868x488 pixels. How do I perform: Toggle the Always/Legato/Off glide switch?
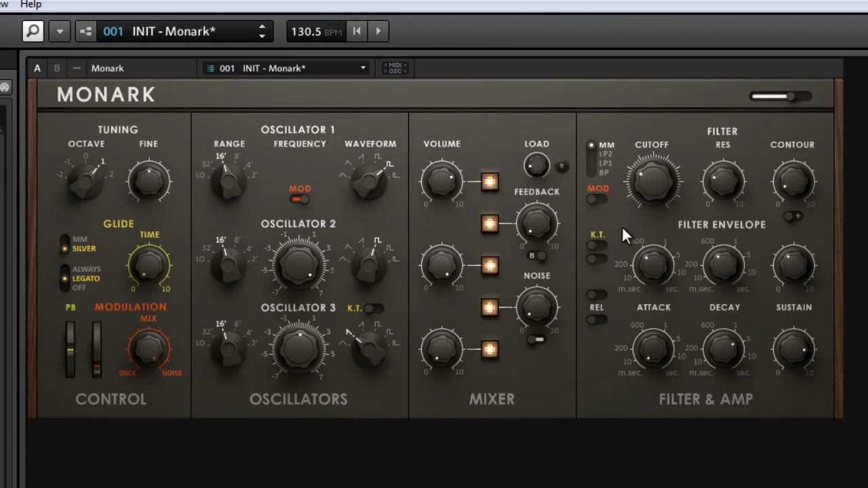pyautogui.click(x=65, y=278)
